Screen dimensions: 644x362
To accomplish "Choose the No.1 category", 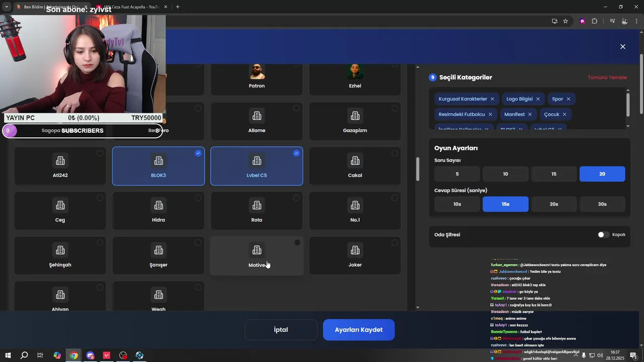I will [355, 211].
